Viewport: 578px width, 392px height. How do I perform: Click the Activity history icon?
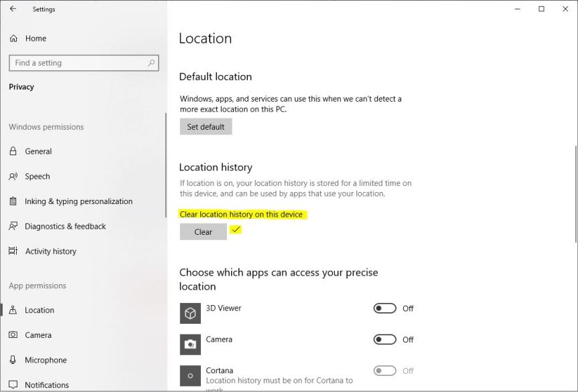[x=13, y=251]
